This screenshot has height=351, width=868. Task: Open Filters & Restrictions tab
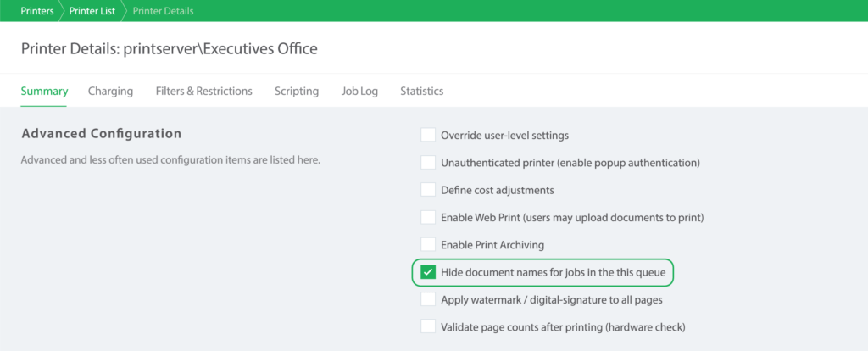click(203, 91)
